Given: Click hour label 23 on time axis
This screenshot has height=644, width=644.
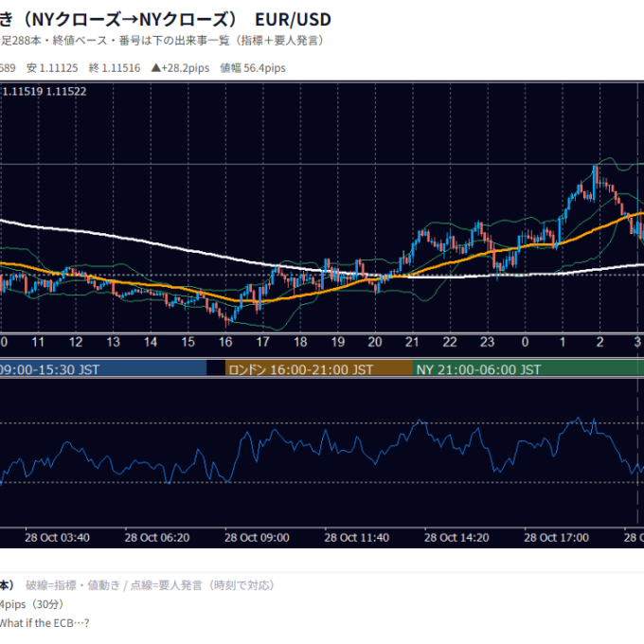Looking at the screenshot, I should (x=487, y=342).
